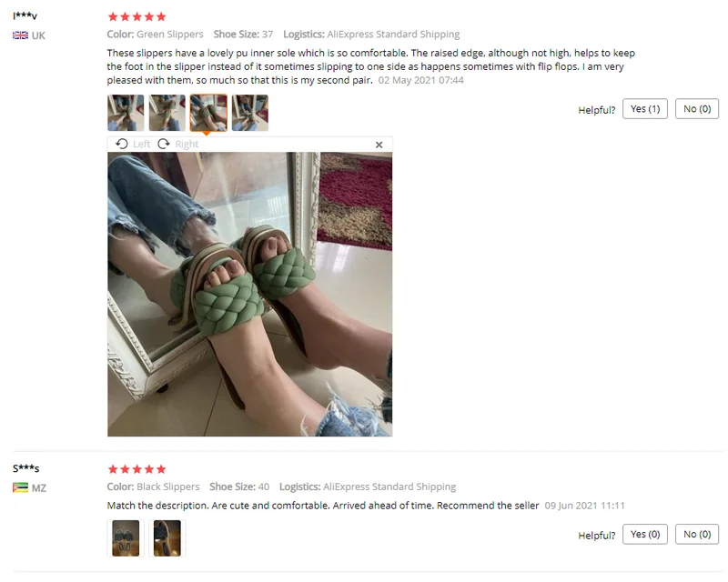This screenshot has width=728, height=582.
Task: Click the UK flag icon
Action: [20, 35]
